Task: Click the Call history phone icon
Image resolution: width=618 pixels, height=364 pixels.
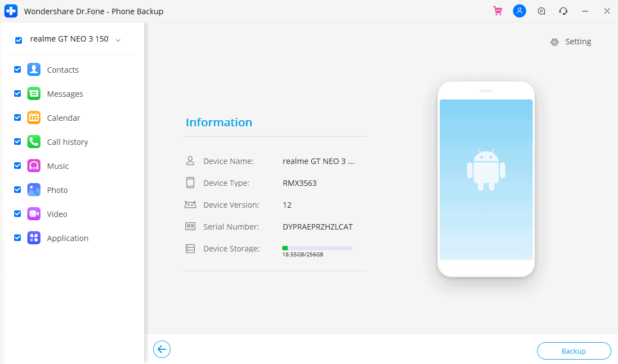Action: coord(34,142)
